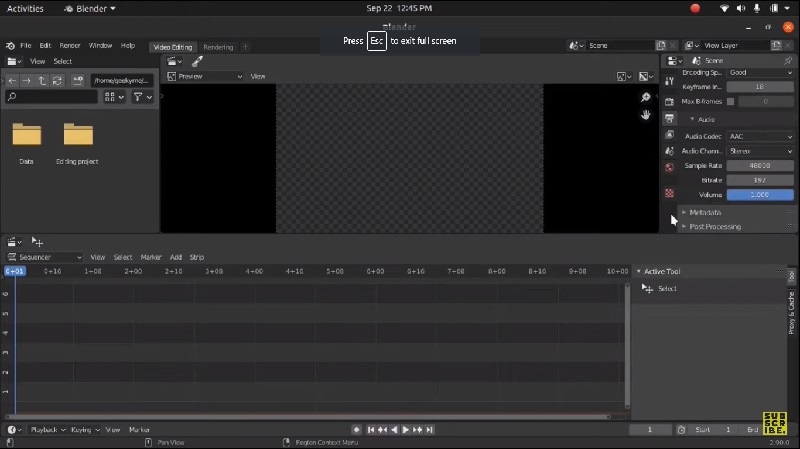This screenshot has width=800, height=449.
Task: Open the Render menu
Action: click(70, 45)
